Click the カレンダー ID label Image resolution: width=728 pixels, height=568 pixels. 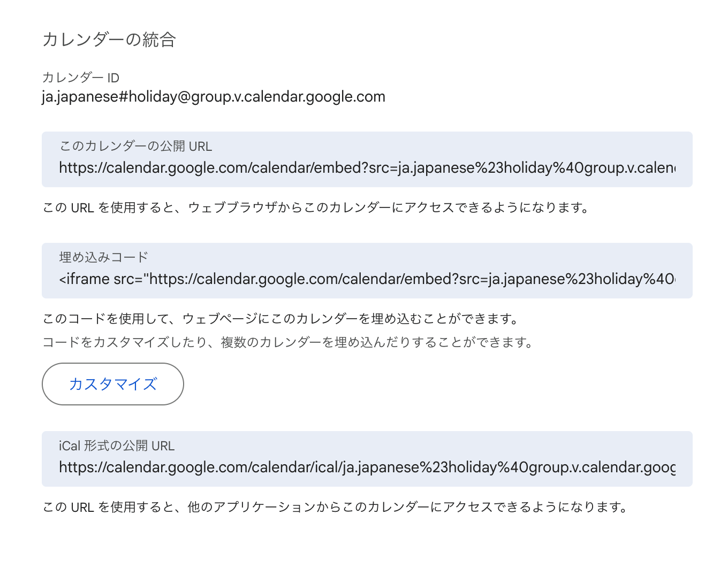click(x=81, y=78)
